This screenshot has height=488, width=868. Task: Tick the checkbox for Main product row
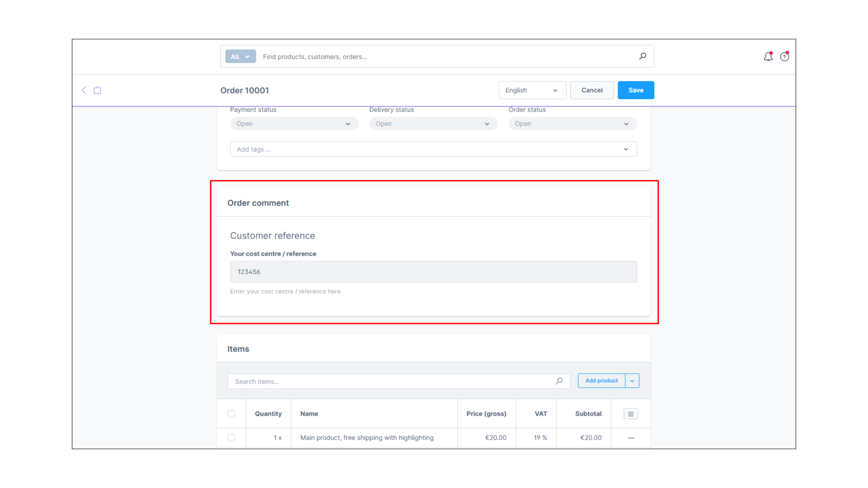231,437
